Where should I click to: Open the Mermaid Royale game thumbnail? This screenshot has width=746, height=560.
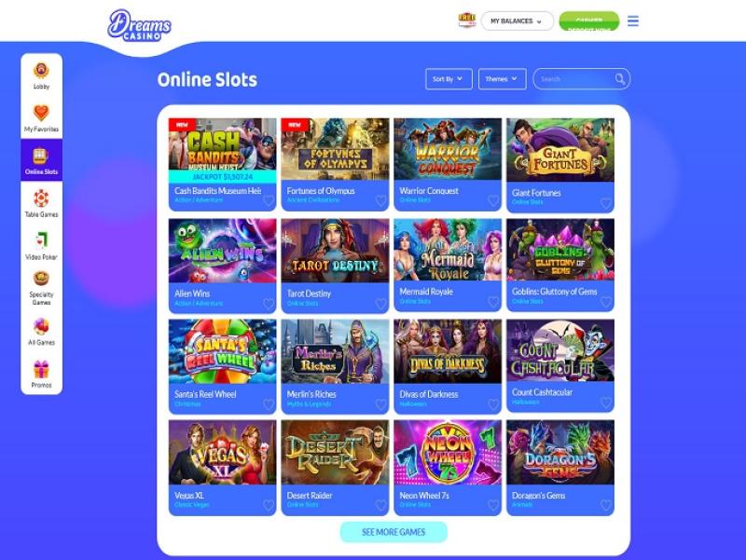click(448, 250)
